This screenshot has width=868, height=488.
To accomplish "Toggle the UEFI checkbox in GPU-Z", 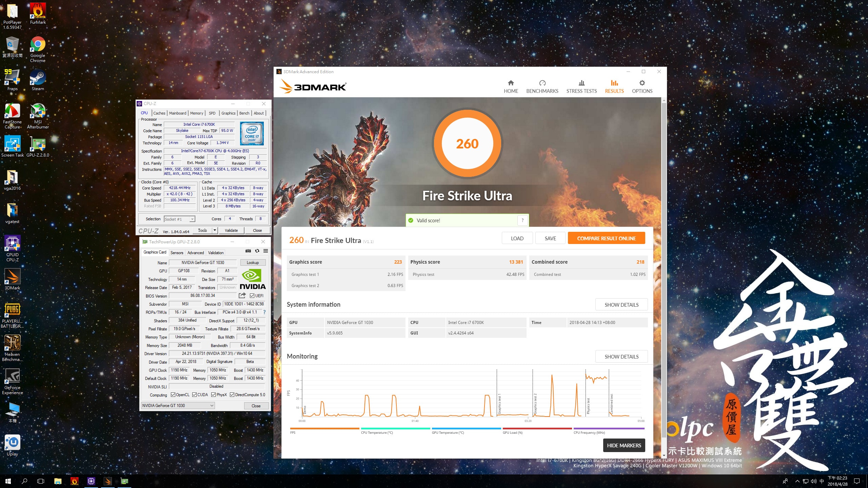I will (x=252, y=296).
